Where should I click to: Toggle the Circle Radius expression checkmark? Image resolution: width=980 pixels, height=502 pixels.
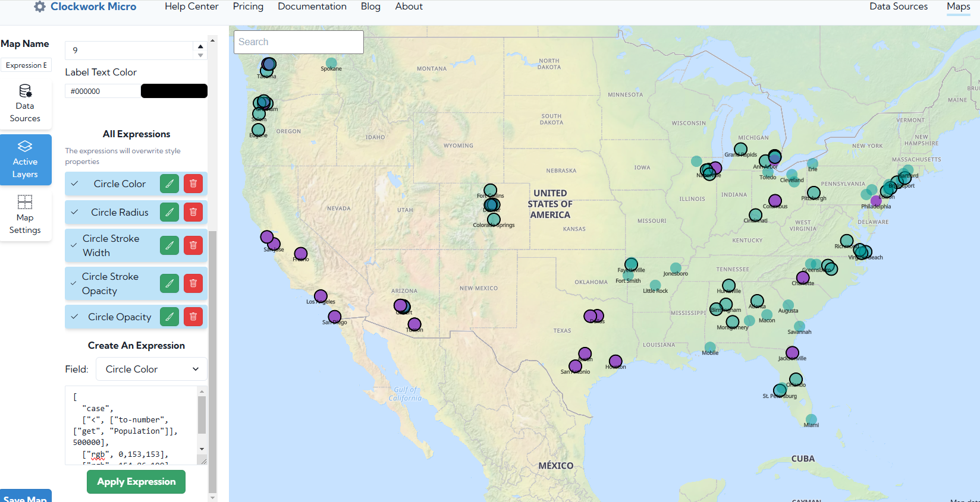(75, 213)
